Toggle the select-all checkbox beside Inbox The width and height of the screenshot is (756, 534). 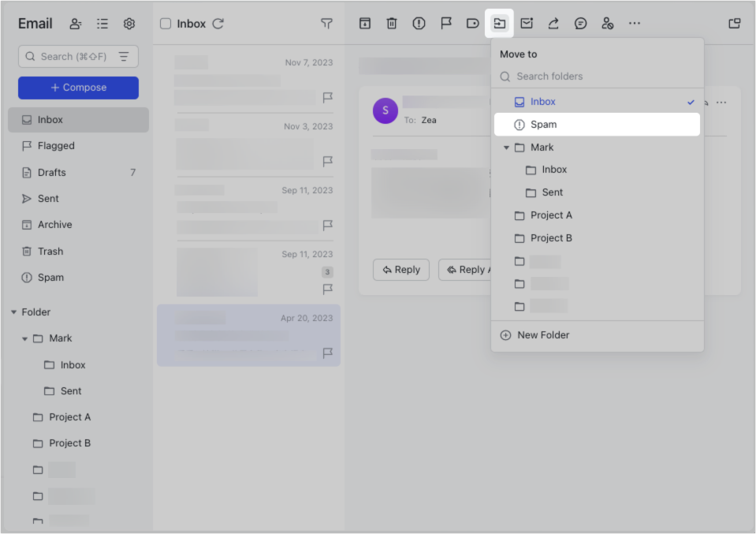coord(166,24)
